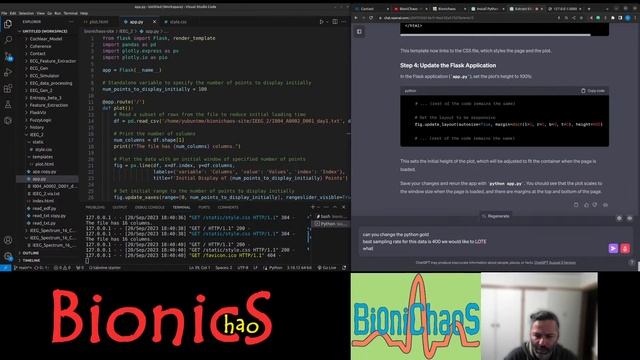640x360 pixels.
Task: Expand the ECG_Feature_Extractor folder
Action: pos(53,61)
